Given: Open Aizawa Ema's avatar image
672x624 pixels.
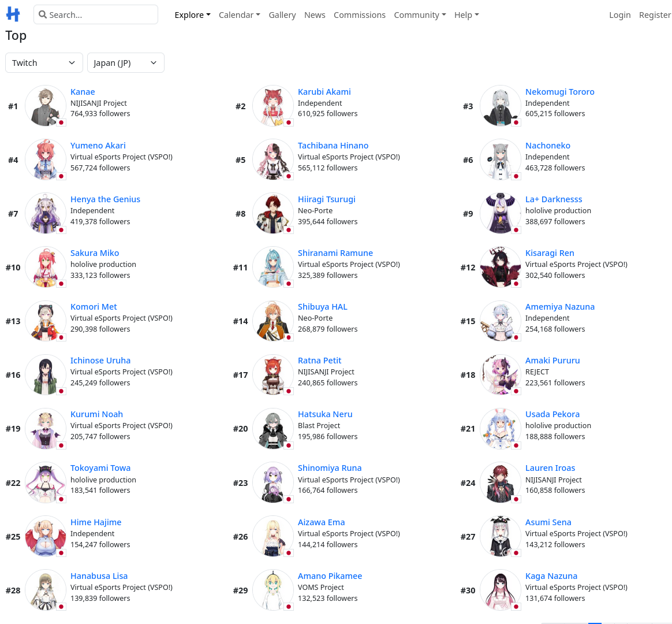Looking at the screenshot, I should click(273, 536).
